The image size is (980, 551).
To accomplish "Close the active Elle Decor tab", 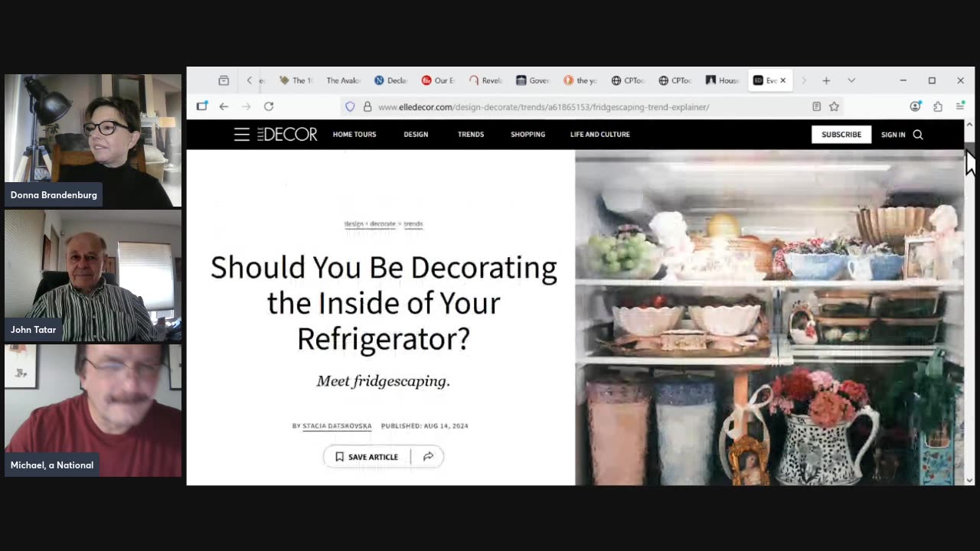I will pyautogui.click(x=782, y=80).
